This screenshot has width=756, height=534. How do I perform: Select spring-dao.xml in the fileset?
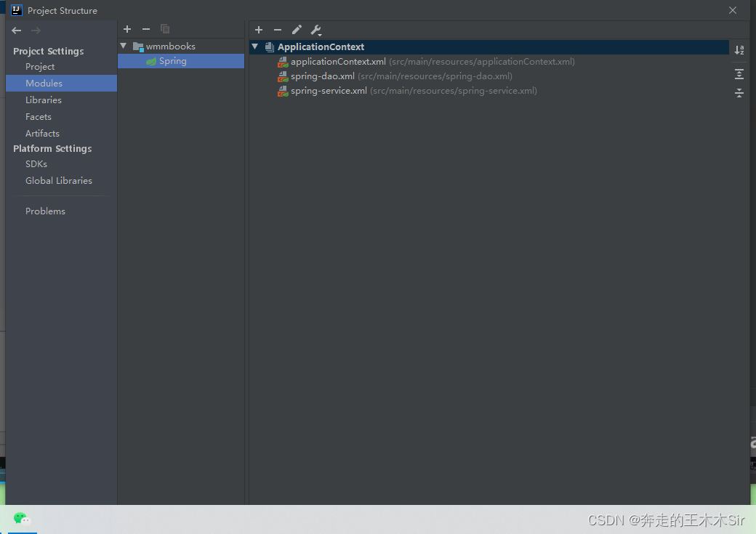(323, 76)
